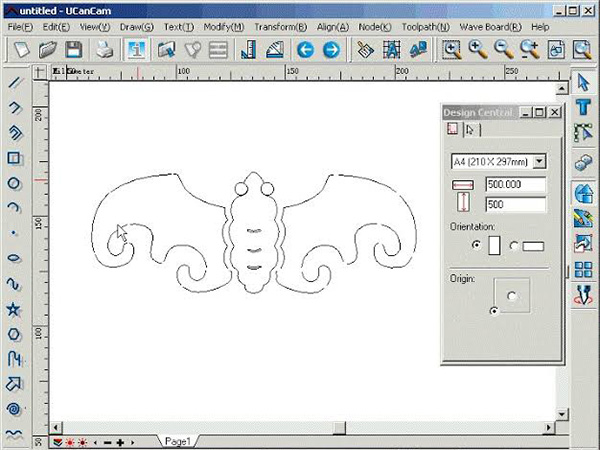The width and height of the screenshot is (600, 450).
Task: Save the document with the floppy icon
Action: tap(73, 50)
